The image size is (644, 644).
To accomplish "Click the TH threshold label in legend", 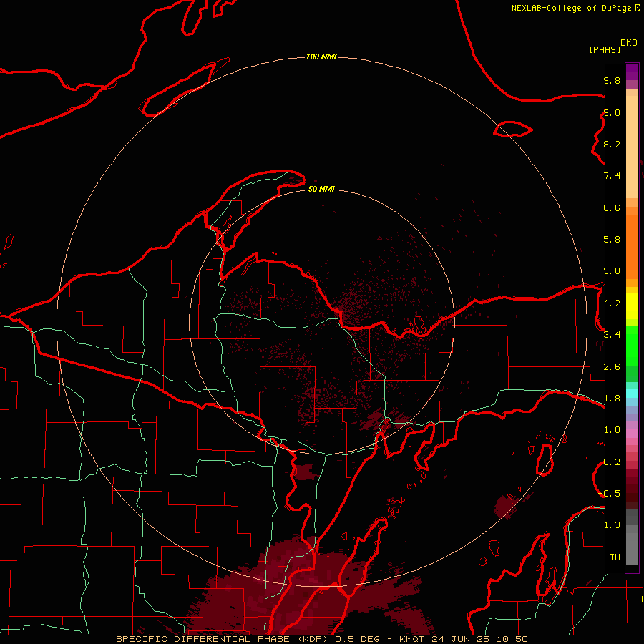I will coord(615,557).
